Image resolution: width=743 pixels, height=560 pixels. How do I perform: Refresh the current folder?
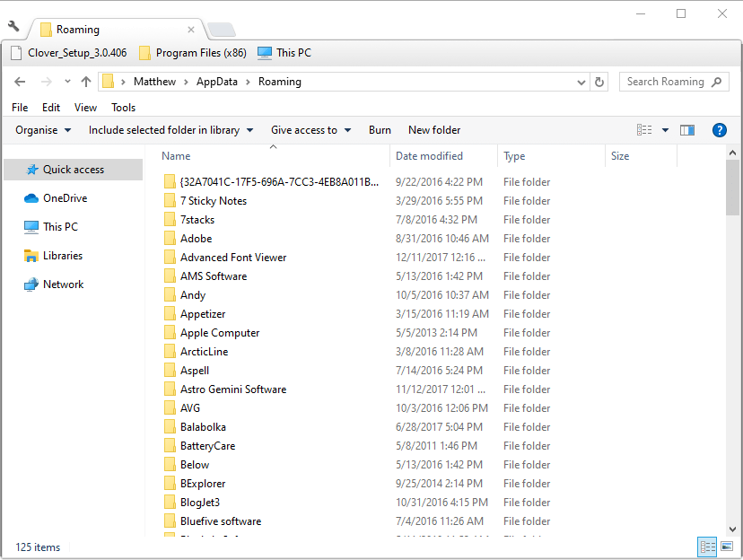click(x=599, y=82)
